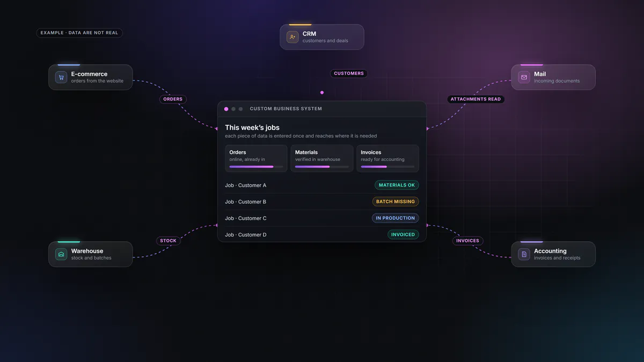This screenshot has width=644, height=362.
Task: Select the Orders summary card
Action: pyautogui.click(x=256, y=159)
